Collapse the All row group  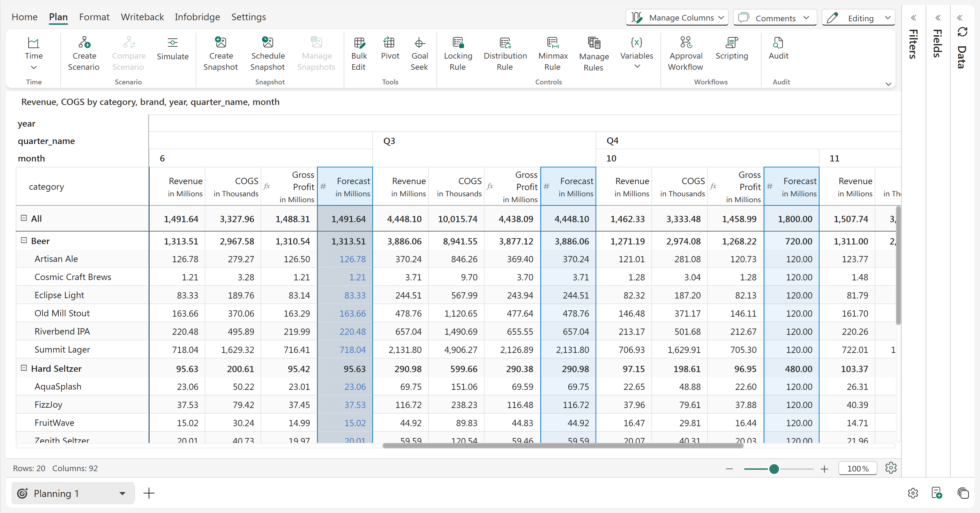coord(24,218)
